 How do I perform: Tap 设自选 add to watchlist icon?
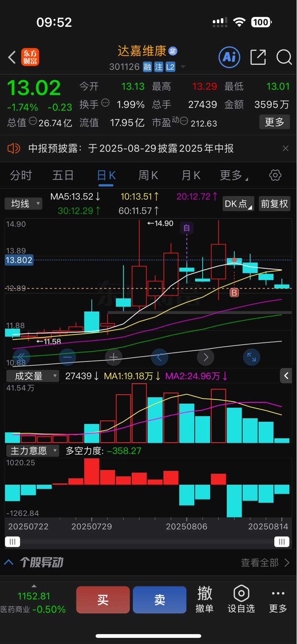pyautogui.click(x=241, y=600)
